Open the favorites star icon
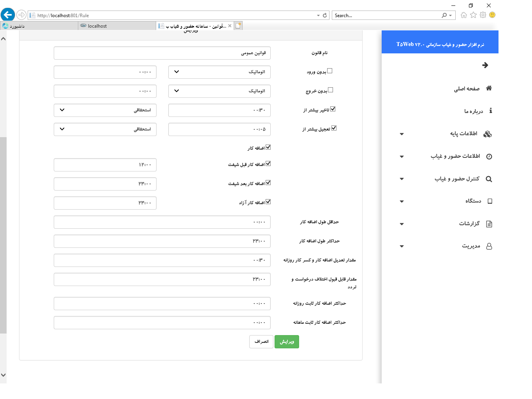The image size is (532, 399). tap(473, 15)
